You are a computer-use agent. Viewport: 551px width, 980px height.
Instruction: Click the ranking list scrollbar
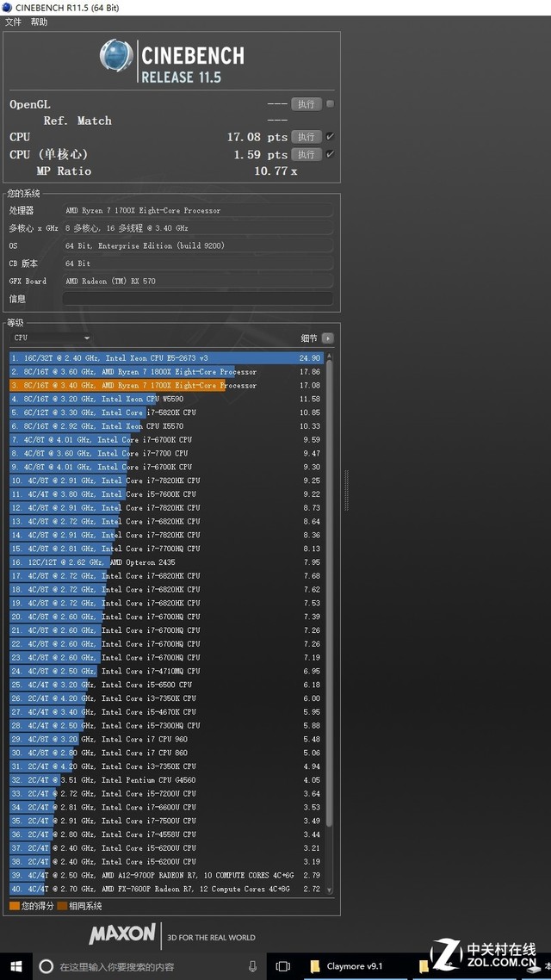(x=329, y=593)
